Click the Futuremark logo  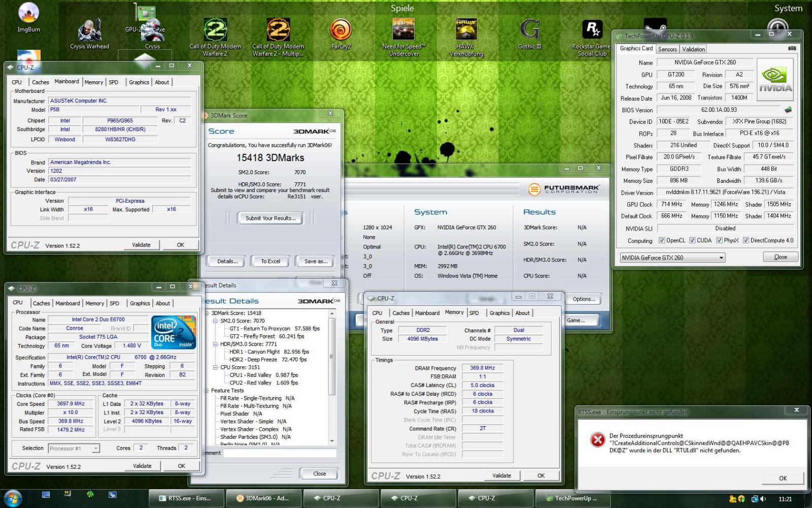[563, 189]
